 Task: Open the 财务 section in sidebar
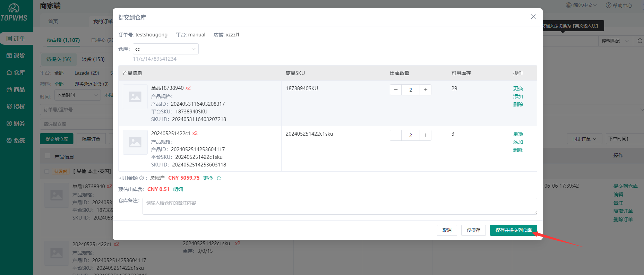tap(16, 123)
